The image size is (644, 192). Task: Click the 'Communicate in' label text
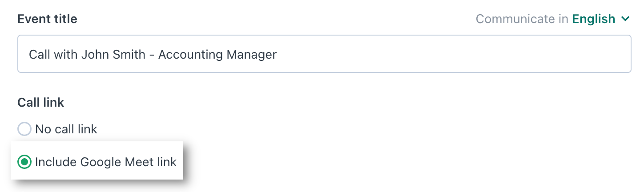click(x=522, y=19)
